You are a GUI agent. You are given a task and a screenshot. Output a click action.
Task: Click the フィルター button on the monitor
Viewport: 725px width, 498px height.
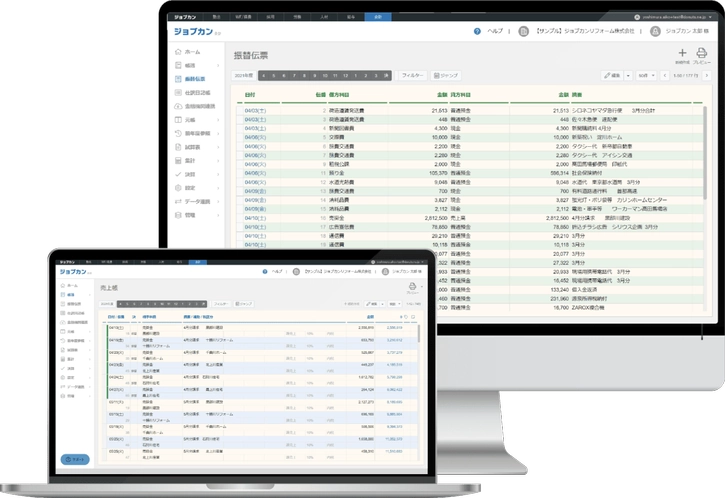click(x=412, y=75)
